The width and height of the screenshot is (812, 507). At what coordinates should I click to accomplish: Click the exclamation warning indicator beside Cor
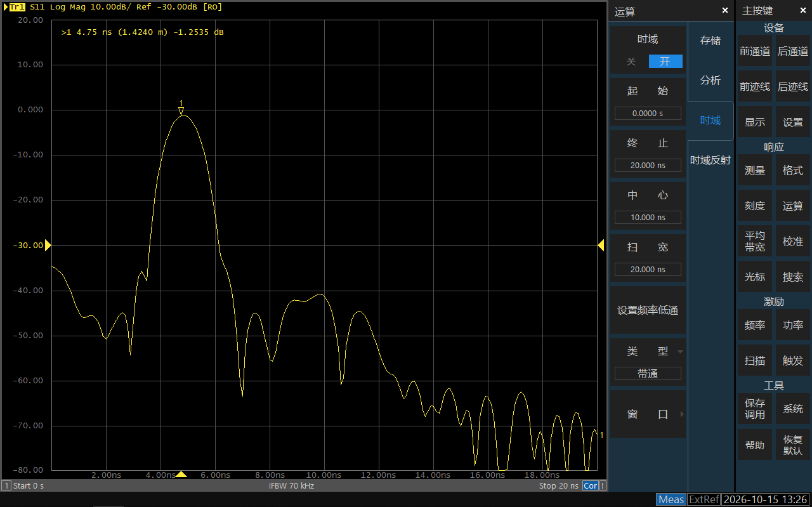[603, 486]
